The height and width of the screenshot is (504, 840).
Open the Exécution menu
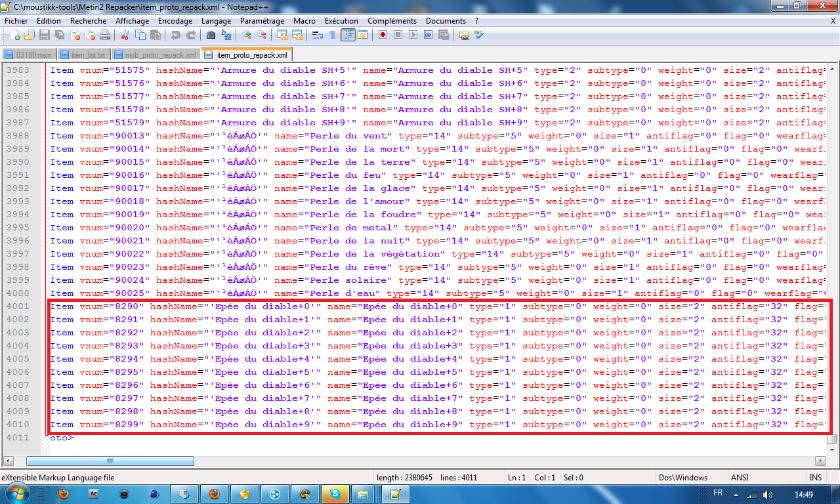point(341,21)
